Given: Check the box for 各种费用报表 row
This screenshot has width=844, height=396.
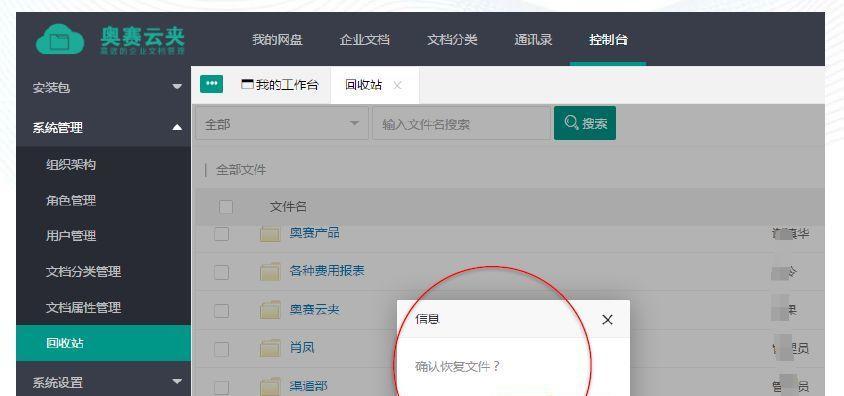Looking at the screenshot, I should 221,272.
